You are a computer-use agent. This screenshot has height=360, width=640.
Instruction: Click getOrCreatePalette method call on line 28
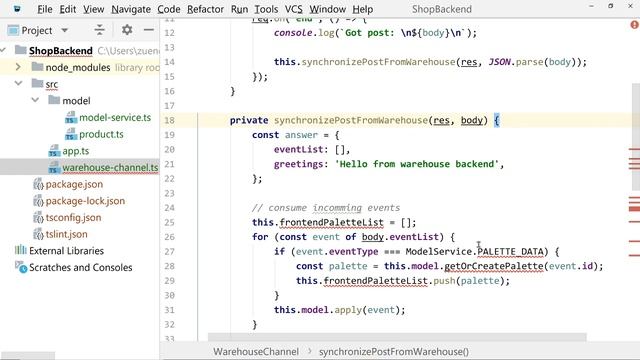(x=493, y=266)
